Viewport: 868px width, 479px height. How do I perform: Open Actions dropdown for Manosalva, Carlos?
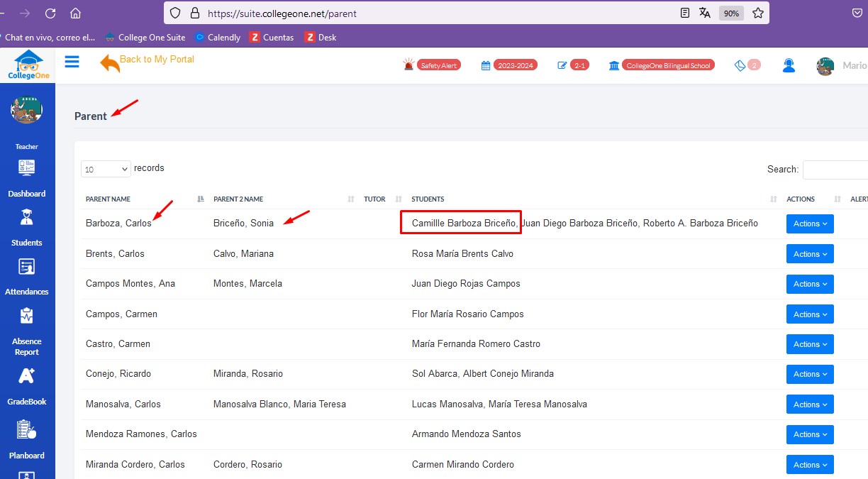[x=810, y=404]
